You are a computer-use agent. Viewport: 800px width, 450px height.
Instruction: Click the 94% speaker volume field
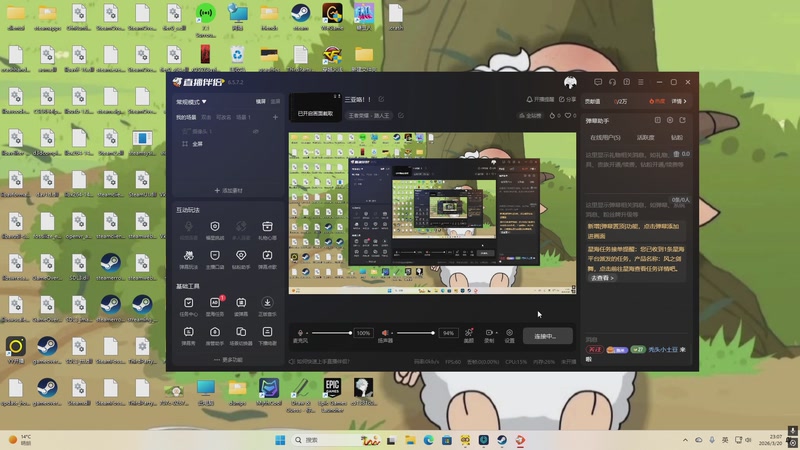pos(448,333)
